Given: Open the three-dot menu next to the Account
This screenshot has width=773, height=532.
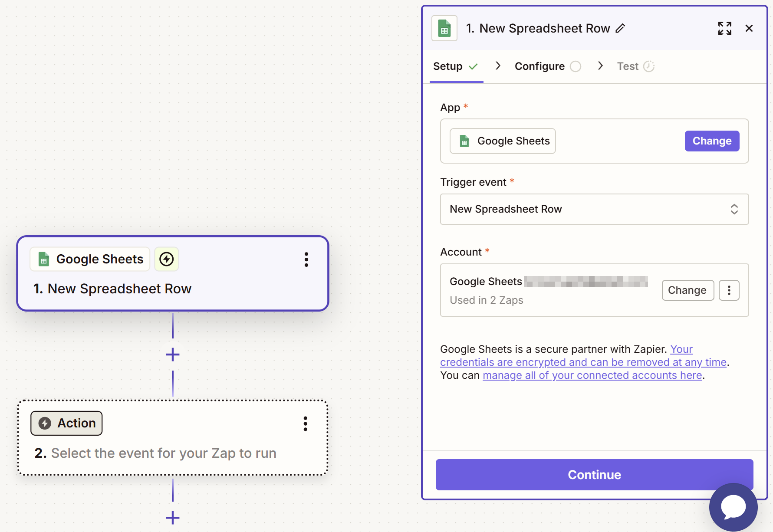Looking at the screenshot, I should coord(729,290).
